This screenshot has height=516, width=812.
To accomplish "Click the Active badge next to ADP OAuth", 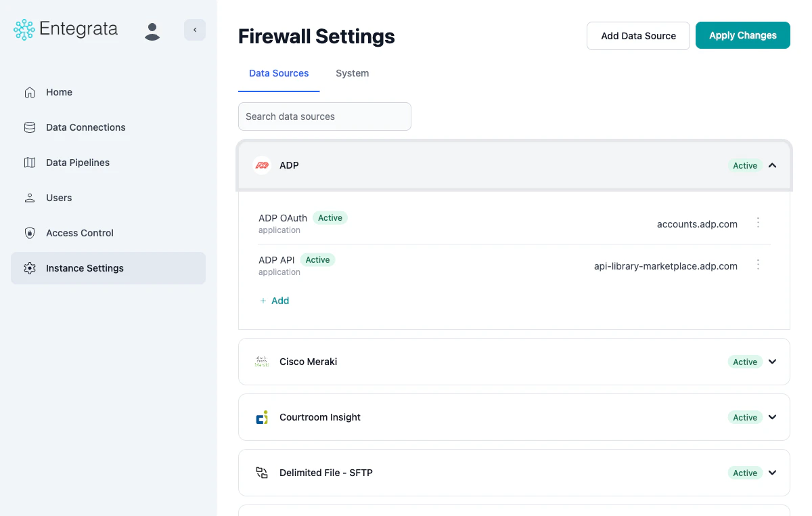I will tap(330, 217).
